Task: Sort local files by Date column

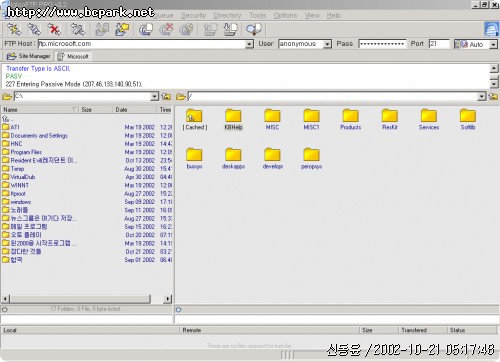Action: 135,110
